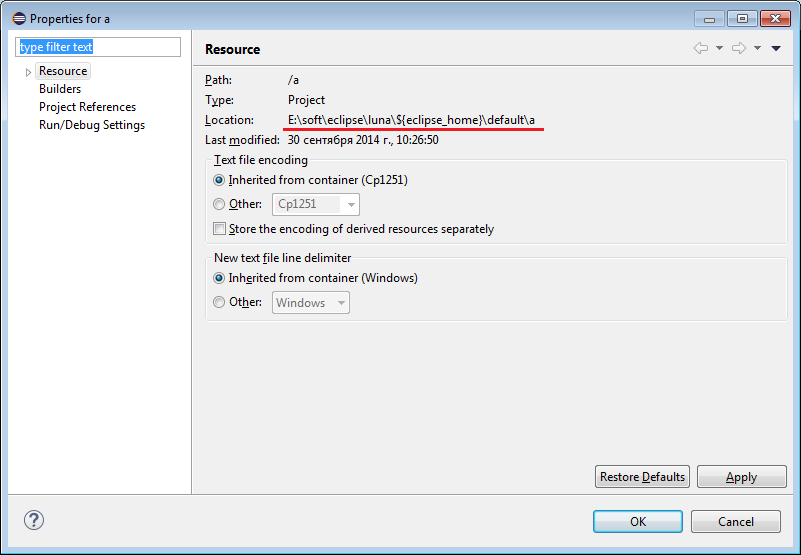Open forward history dropdown arrow
This screenshot has height=555, width=801.
tap(758, 48)
